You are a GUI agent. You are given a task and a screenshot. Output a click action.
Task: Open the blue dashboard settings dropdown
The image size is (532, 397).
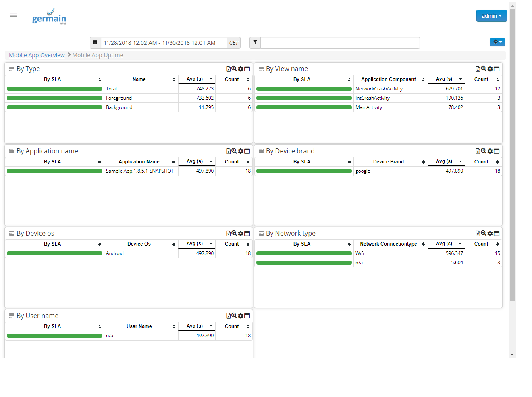(497, 42)
